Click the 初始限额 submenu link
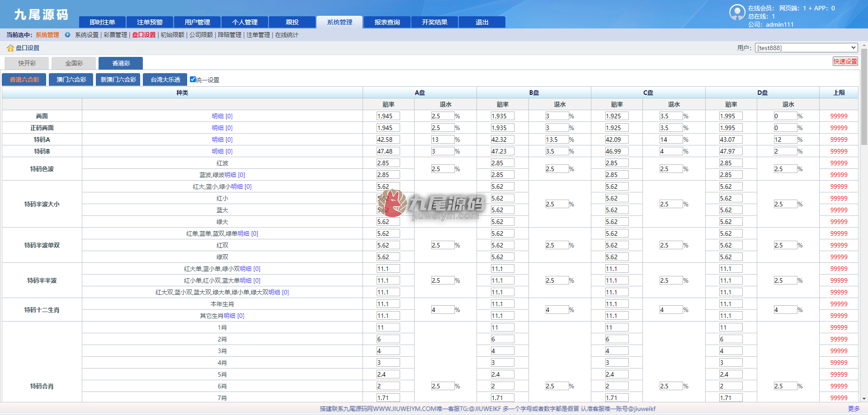Viewport: 868px width, 415px height. pyautogui.click(x=172, y=35)
